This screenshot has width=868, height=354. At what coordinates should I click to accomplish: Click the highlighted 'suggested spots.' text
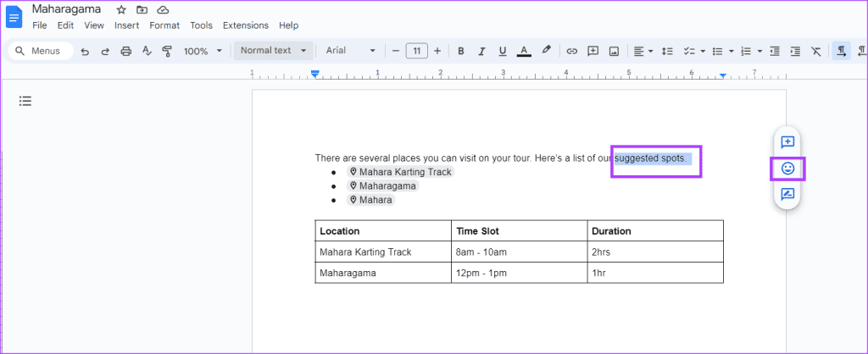tap(650, 158)
